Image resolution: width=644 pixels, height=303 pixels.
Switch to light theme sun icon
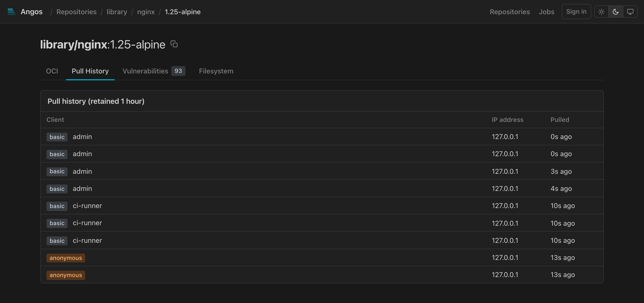pos(601,12)
